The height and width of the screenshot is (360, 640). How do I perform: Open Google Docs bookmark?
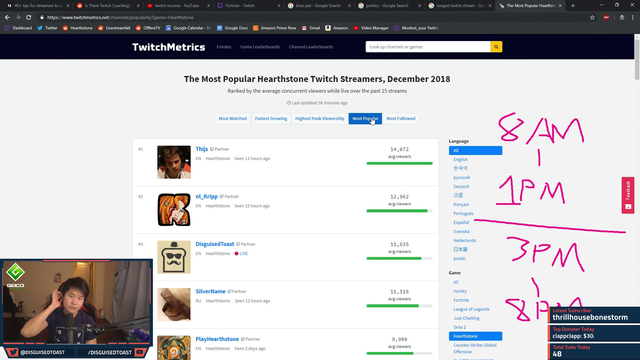point(232,28)
